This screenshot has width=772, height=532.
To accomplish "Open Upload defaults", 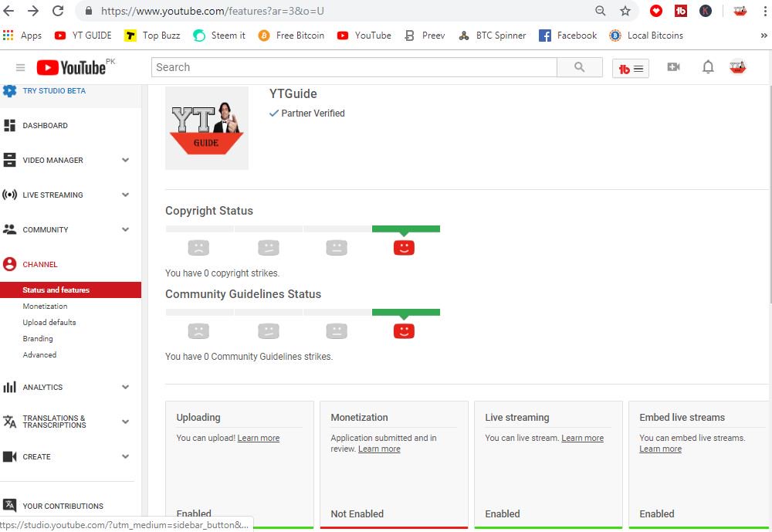I will (x=49, y=323).
